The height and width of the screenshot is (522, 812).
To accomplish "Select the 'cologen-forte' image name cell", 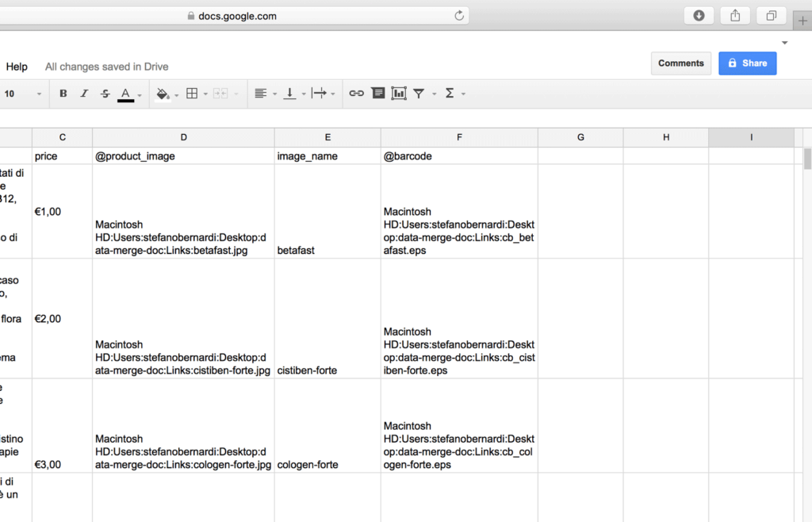I will click(x=327, y=426).
